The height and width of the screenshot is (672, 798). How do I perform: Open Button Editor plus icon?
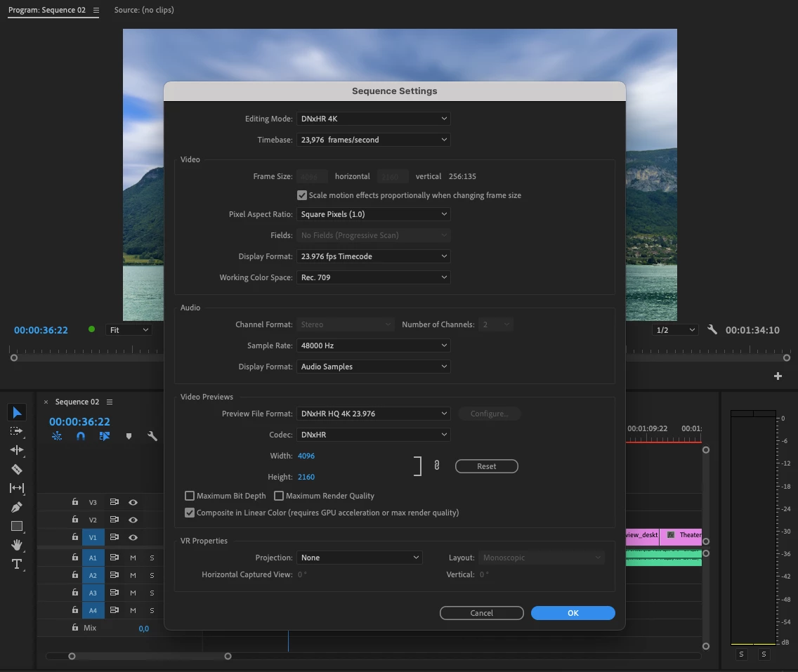pos(778,376)
